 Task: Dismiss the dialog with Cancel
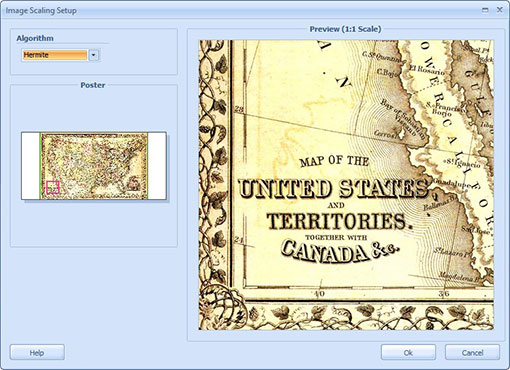[472, 352]
